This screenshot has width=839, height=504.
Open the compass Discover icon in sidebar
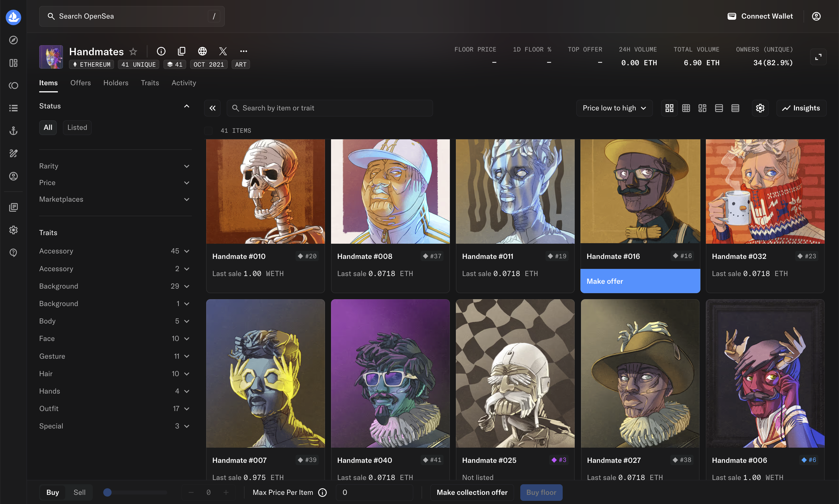(13, 40)
